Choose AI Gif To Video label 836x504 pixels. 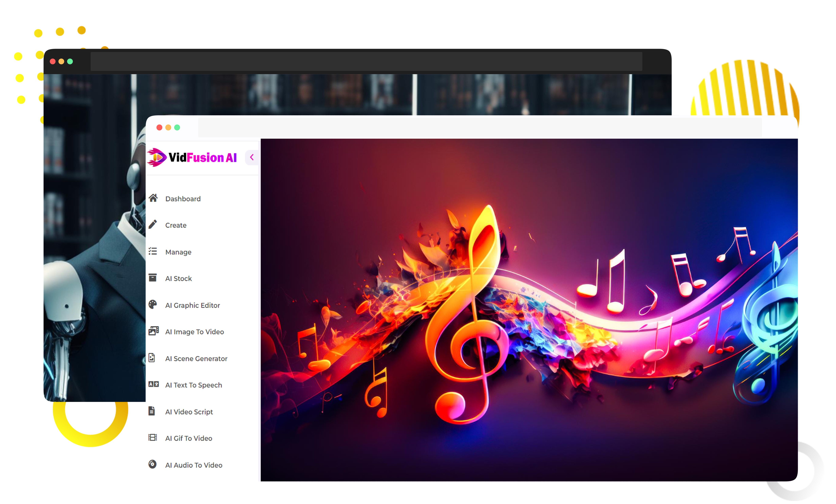[189, 438]
